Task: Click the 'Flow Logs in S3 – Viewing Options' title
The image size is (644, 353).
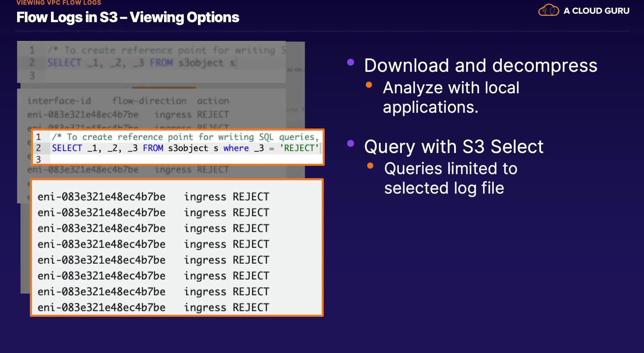Action: point(128,17)
